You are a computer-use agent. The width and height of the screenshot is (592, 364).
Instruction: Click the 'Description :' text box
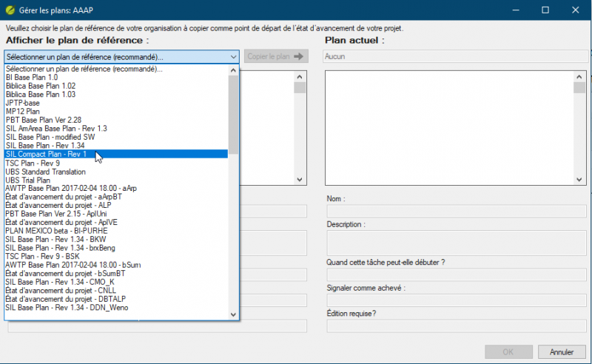(457, 243)
